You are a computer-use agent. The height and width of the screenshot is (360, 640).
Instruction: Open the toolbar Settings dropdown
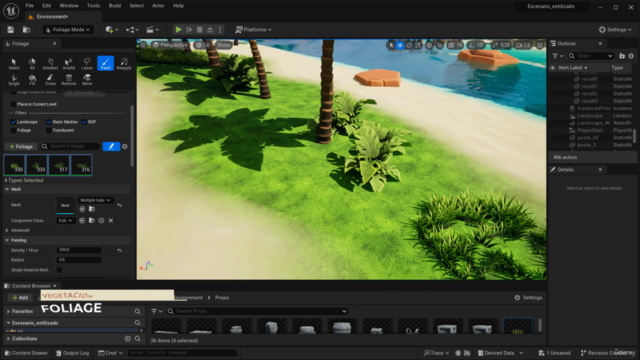coord(615,29)
